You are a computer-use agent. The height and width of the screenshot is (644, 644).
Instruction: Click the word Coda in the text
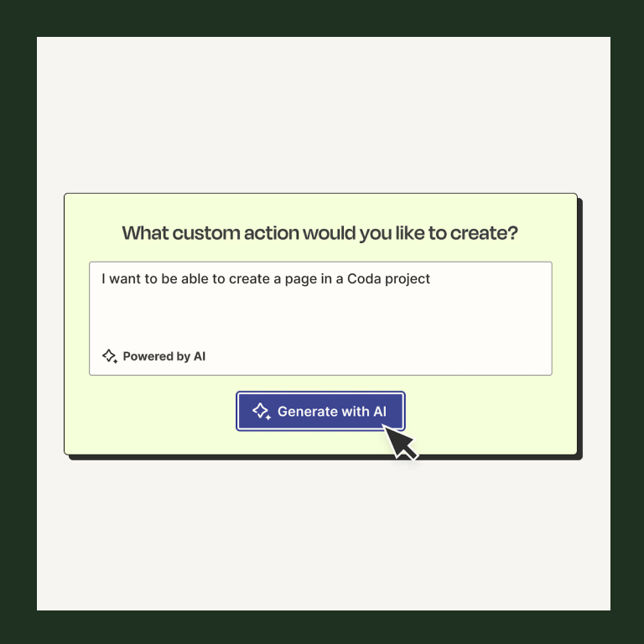click(364, 278)
